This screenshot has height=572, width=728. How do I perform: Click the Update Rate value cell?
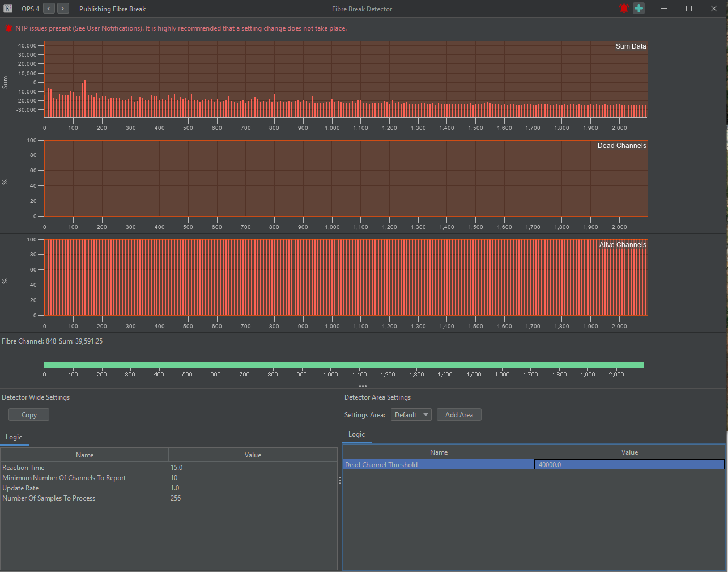coord(175,488)
